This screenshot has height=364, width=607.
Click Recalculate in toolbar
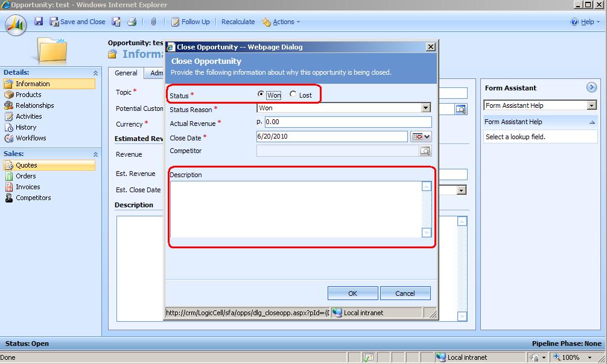coord(238,22)
